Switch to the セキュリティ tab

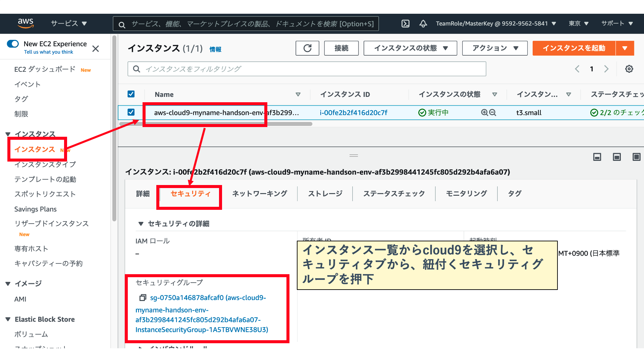click(191, 194)
